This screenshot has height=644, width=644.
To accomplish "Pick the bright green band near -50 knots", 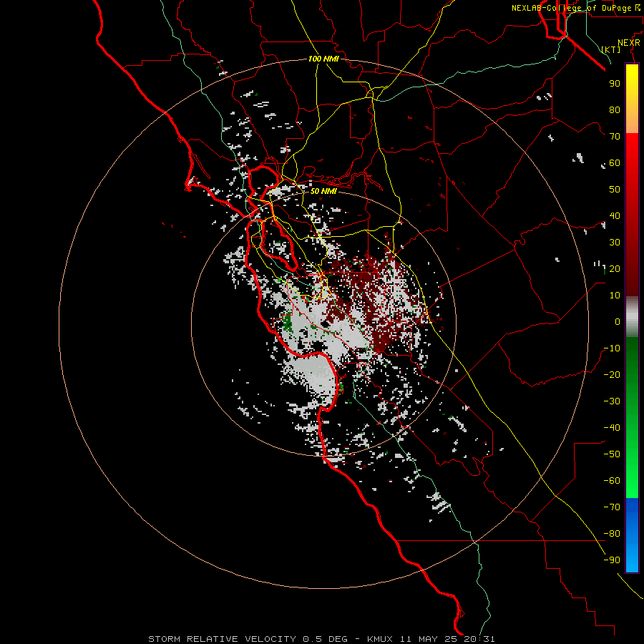I will 632,456.
